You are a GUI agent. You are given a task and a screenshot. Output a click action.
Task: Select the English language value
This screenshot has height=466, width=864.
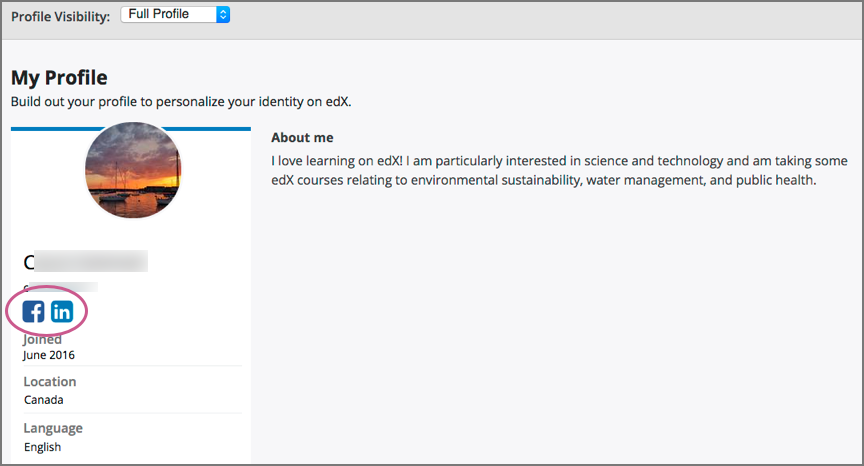coord(42,447)
